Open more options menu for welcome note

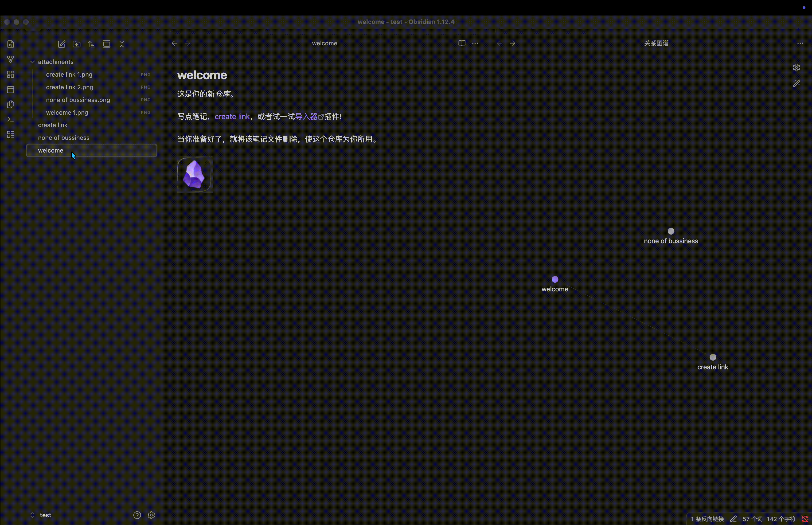tap(475, 43)
